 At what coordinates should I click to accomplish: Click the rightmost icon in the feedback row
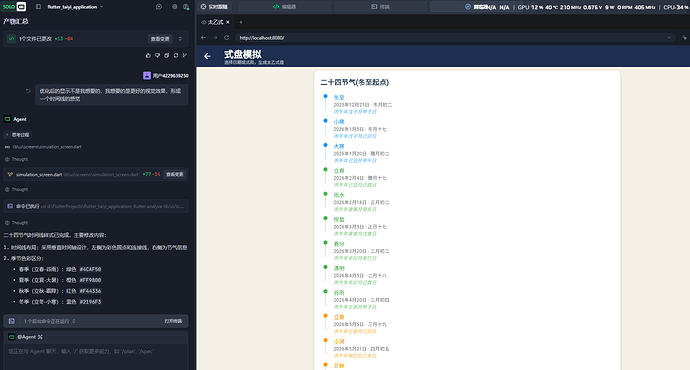click(x=185, y=55)
